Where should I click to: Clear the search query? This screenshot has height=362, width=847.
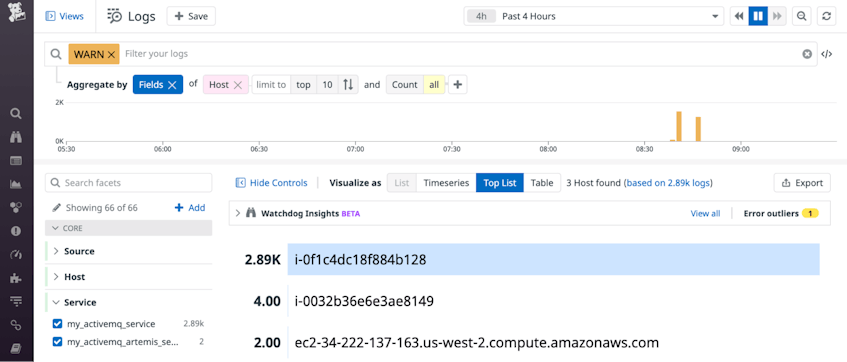tap(807, 54)
